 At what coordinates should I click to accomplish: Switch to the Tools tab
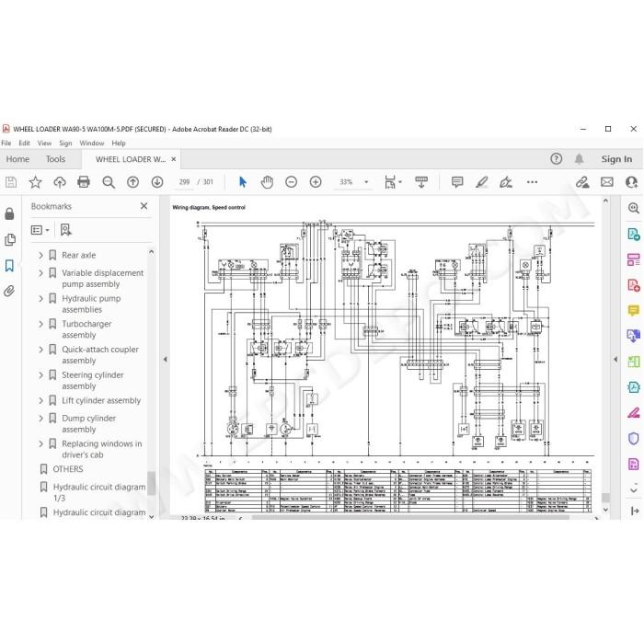point(55,159)
